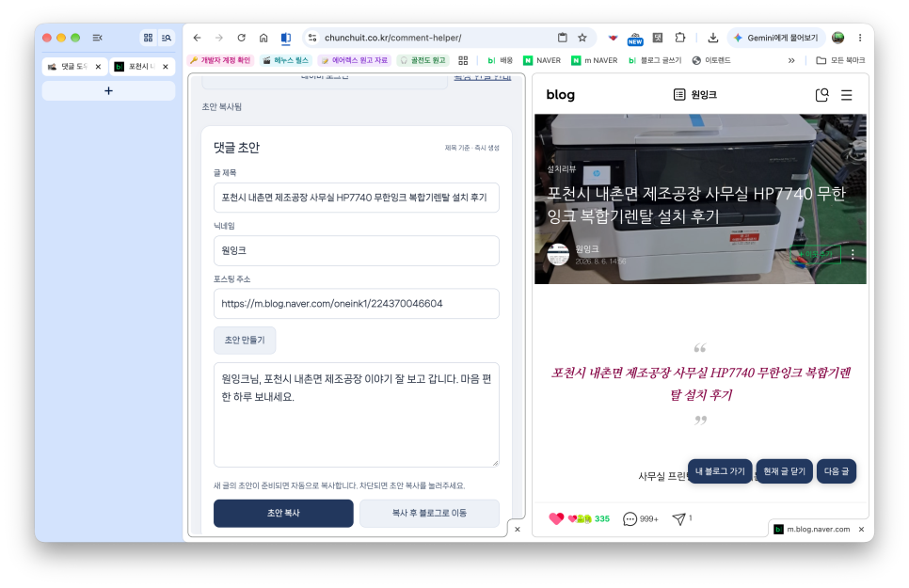This screenshot has height=588, width=909.
Task: Click inside the comment draft text area
Action: [x=356, y=415]
